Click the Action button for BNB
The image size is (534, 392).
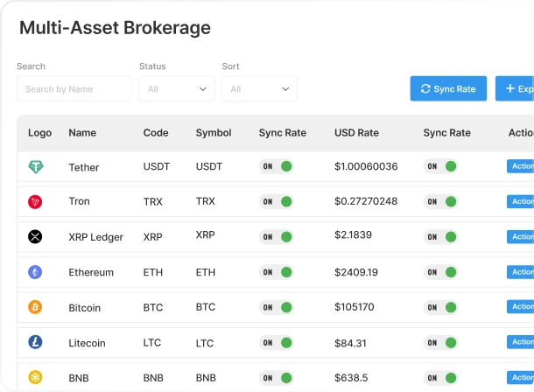(520, 377)
